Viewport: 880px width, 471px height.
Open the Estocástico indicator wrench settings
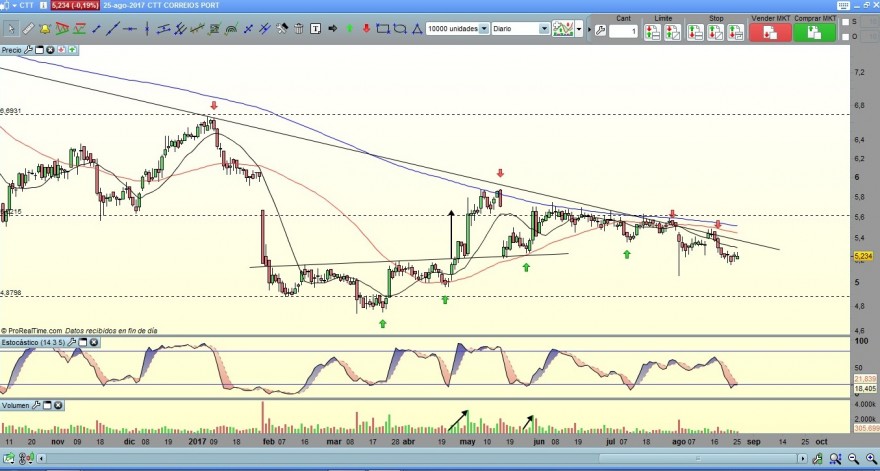pyautogui.click(x=72, y=342)
